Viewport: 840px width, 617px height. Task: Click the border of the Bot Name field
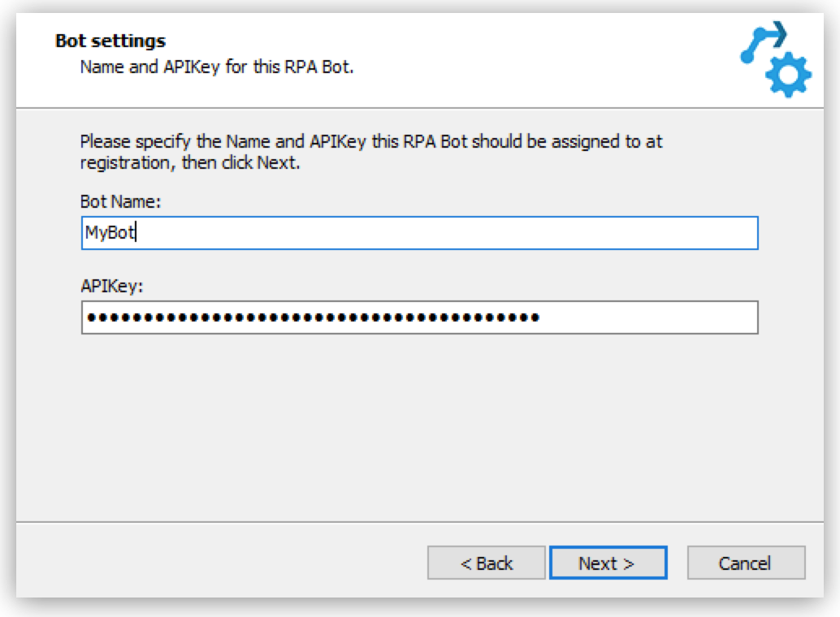[x=418, y=218]
